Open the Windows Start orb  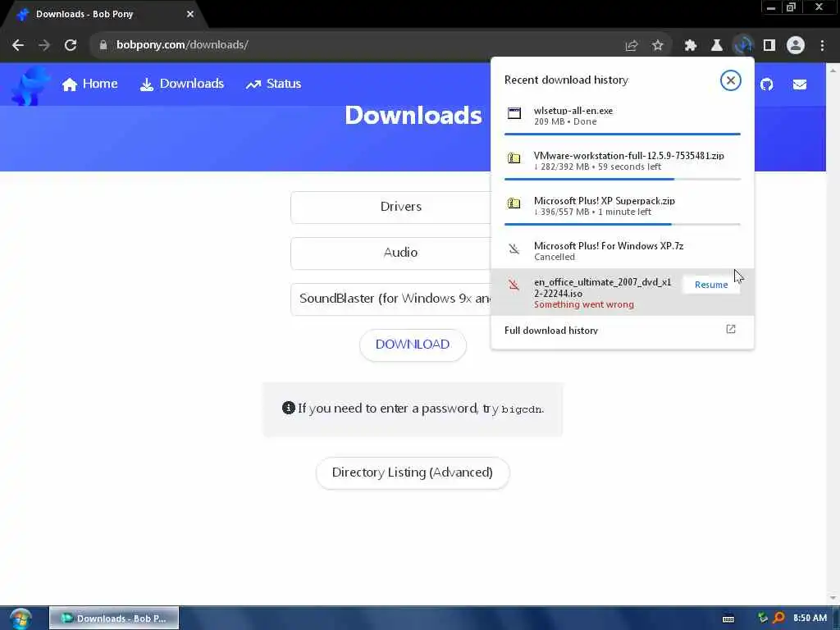click(x=21, y=619)
